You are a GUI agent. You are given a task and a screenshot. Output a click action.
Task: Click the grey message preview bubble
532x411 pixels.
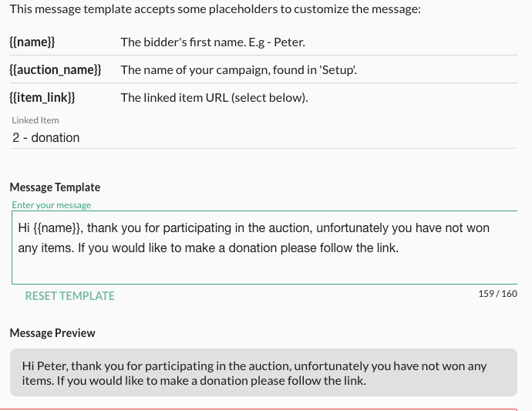[x=262, y=373]
